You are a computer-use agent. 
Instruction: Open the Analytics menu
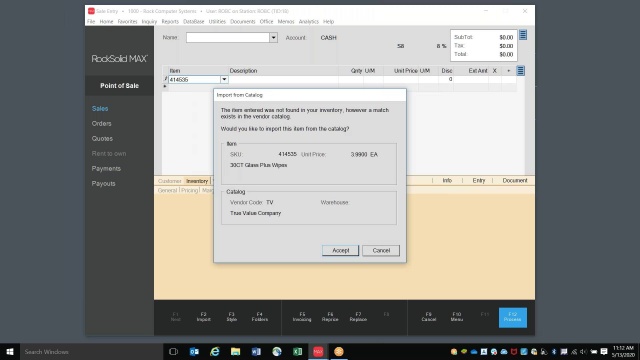[x=309, y=22]
